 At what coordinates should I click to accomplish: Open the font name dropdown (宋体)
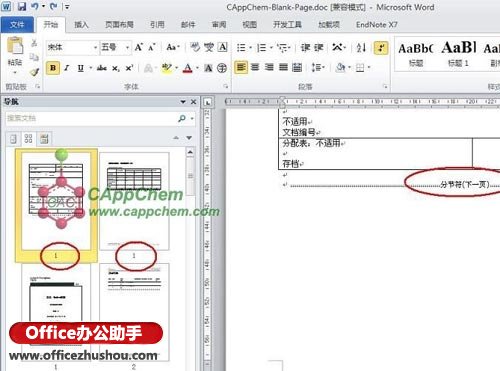click(95, 48)
